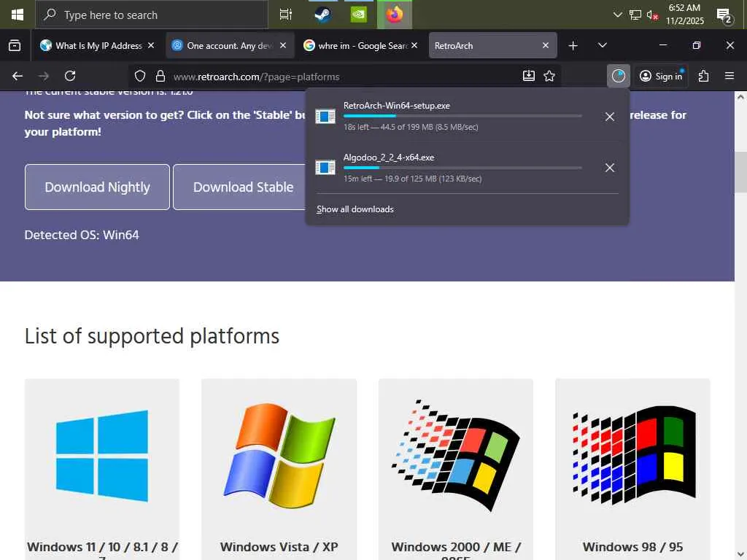Viewport: 747px width, 560px height.
Task: Show all downloads
Action: pos(355,209)
